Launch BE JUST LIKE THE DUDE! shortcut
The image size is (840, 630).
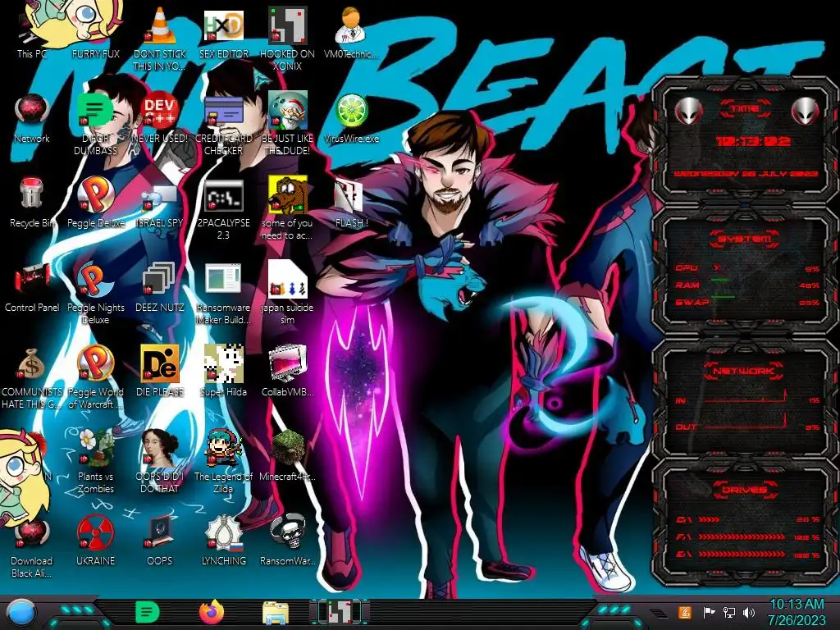click(x=287, y=125)
